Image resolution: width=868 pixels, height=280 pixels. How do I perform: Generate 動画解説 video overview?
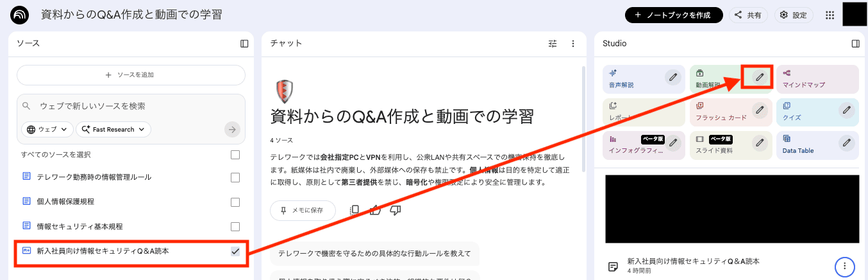pos(731,79)
